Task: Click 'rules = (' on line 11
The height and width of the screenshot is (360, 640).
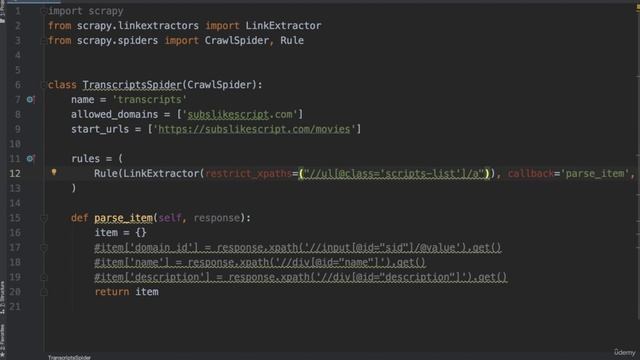Action: tap(97, 158)
